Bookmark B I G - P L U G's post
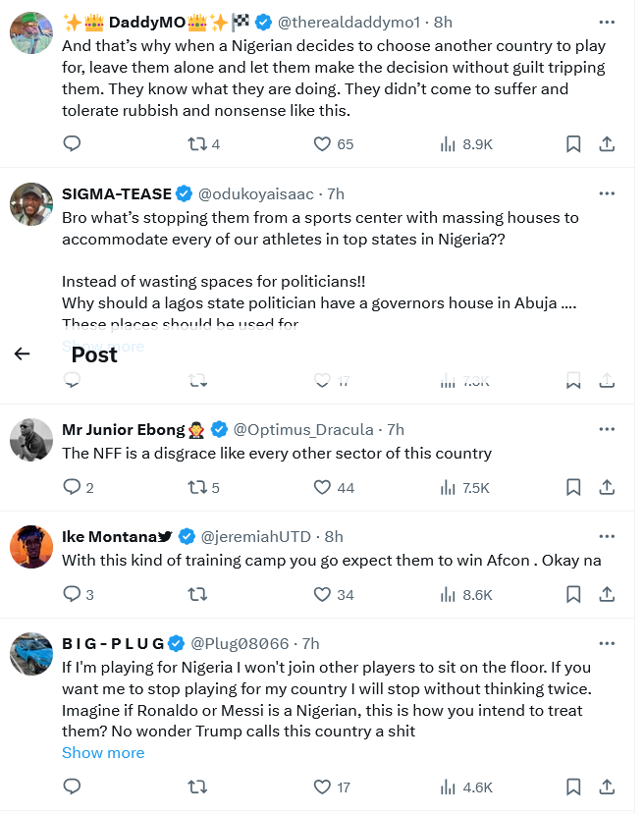Image resolution: width=644 pixels, height=814 pixels. pyautogui.click(x=573, y=787)
